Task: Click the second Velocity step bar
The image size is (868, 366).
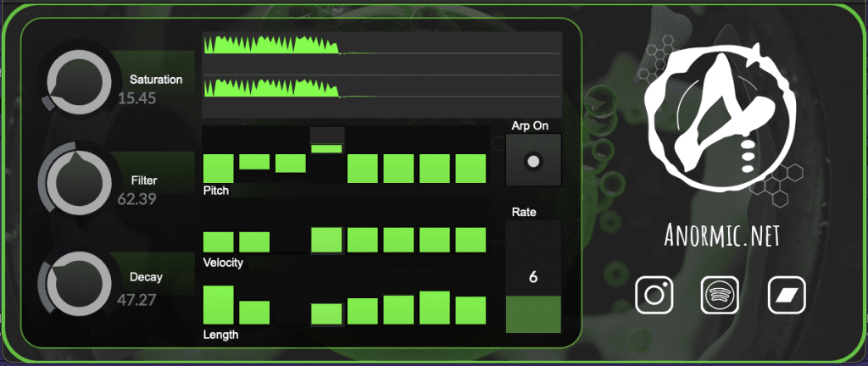Action: pos(254,242)
